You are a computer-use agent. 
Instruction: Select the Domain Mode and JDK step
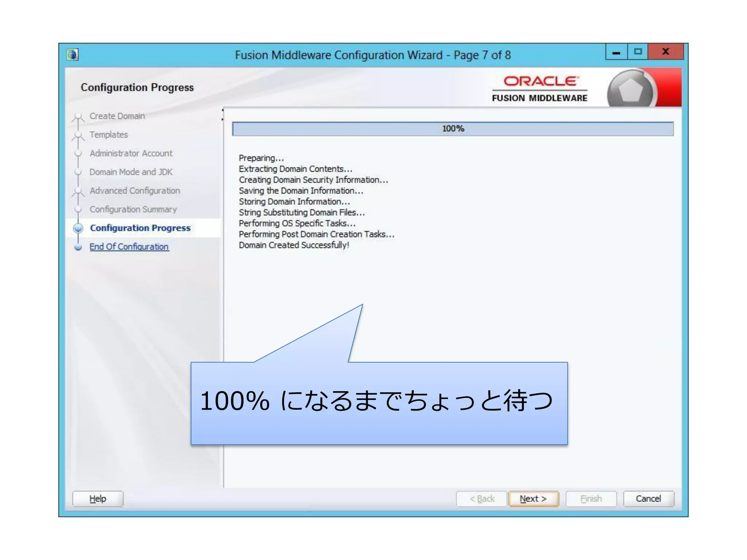point(131,172)
